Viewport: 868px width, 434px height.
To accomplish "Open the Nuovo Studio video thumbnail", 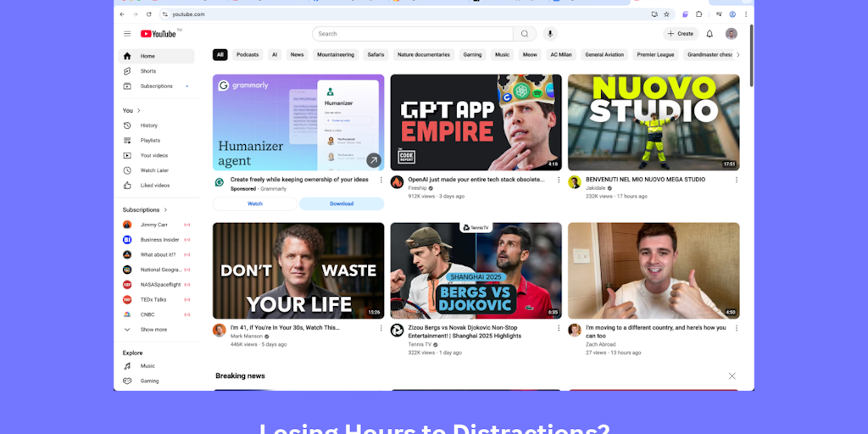I will coord(654,122).
